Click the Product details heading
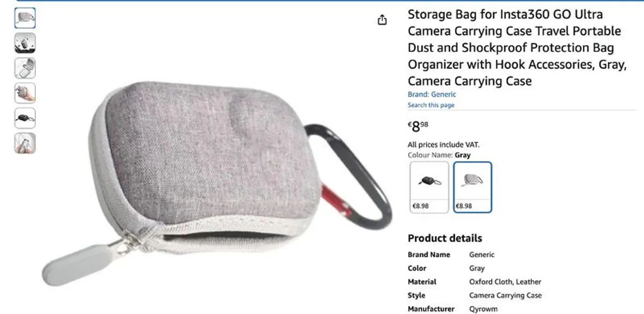Screen dimensions: 644x314 (x=445, y=238)
